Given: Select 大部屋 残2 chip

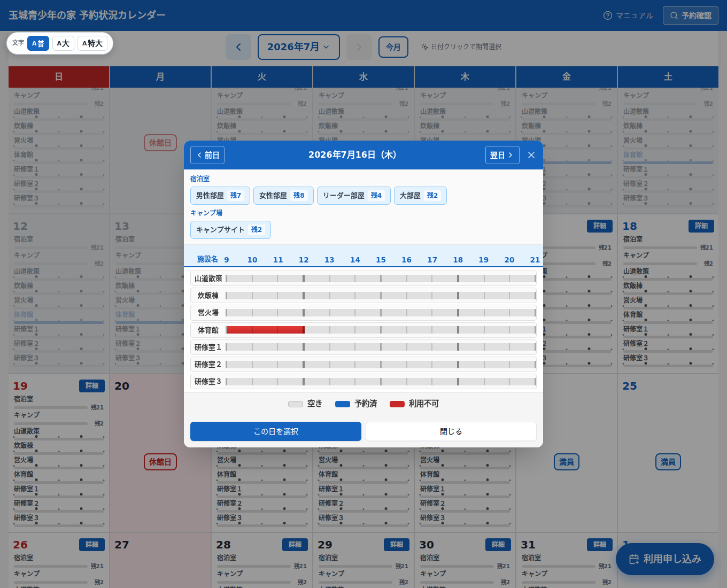Looking at the screenshot, I should click(420, 196).
